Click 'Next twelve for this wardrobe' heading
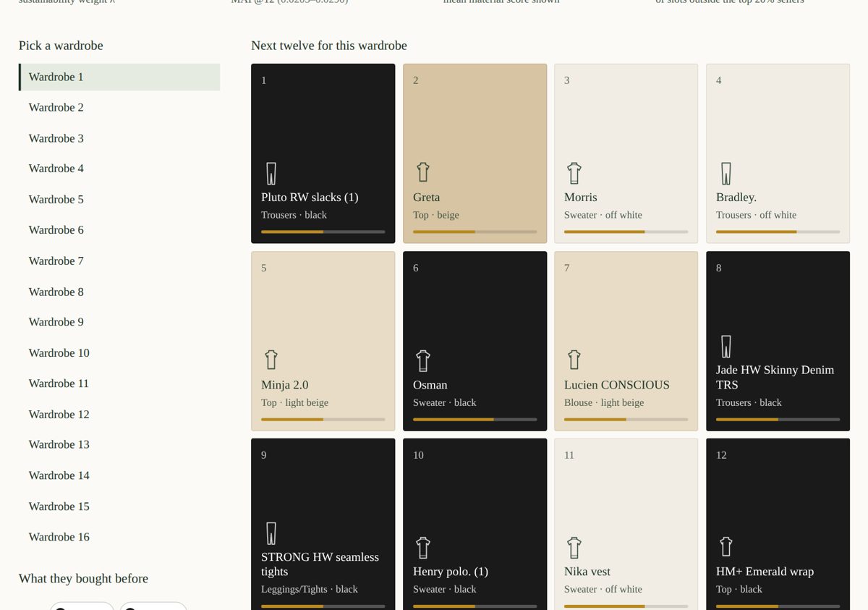The width and height of the screenshot is (868, 610). coord(329,46)
